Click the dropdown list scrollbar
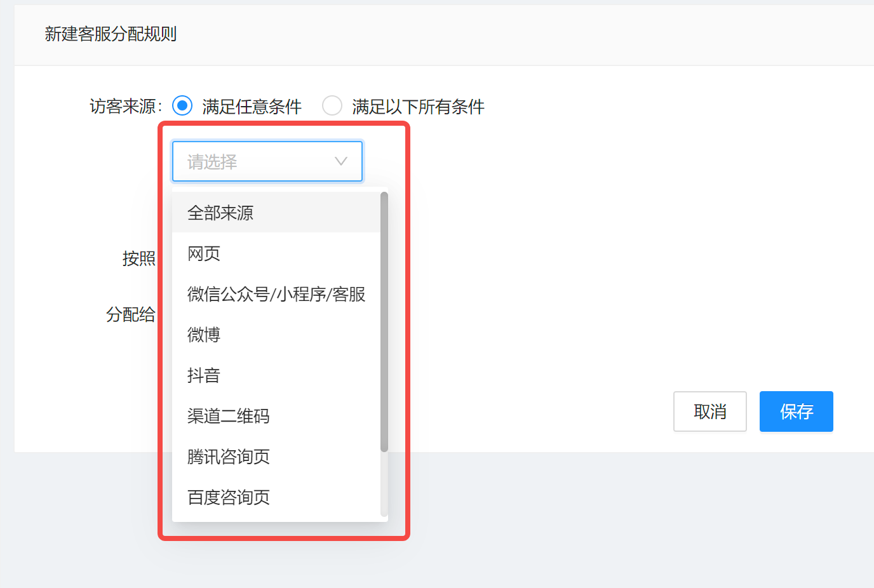Image resolution: width=874 pixels, height=588 pixels. tap(384, 317)
